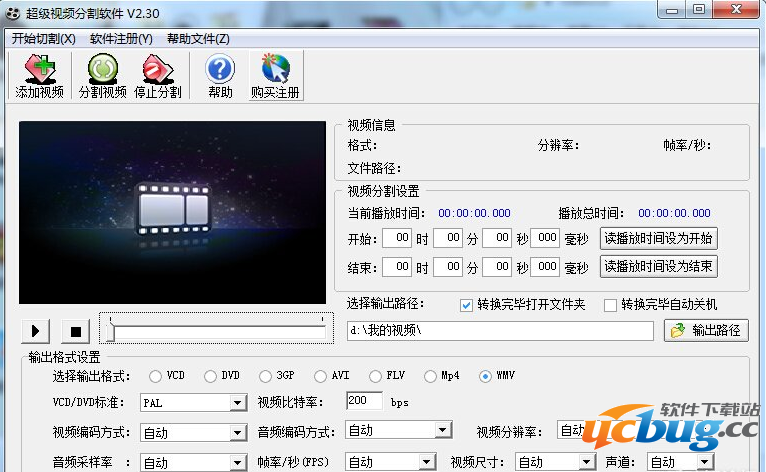Click the total playback time value after 播放总时间
Viewport: 766px width, 472px height.
pos(674,213)
